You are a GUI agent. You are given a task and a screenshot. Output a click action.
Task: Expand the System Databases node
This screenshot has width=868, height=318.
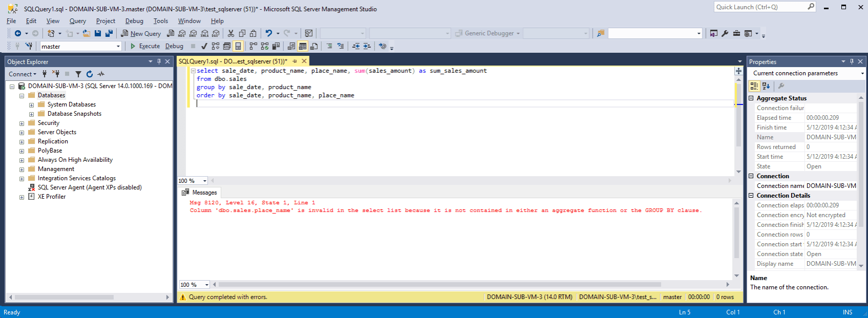[x=32, y=105]
